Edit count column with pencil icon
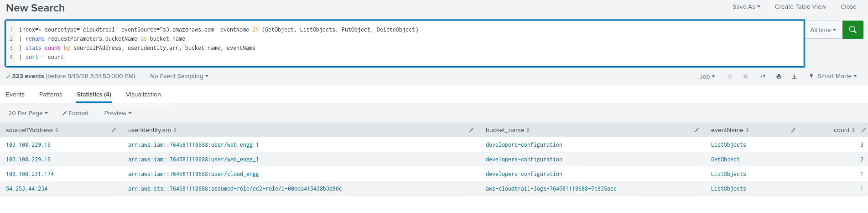868x213 pixels. coord(863,130)
